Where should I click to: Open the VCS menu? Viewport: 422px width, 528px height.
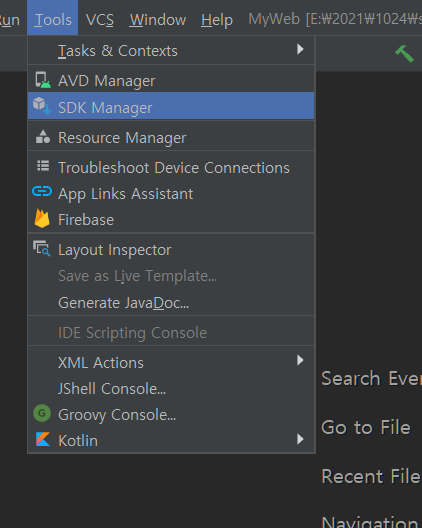pyautogui.click(x=100, y=20)
